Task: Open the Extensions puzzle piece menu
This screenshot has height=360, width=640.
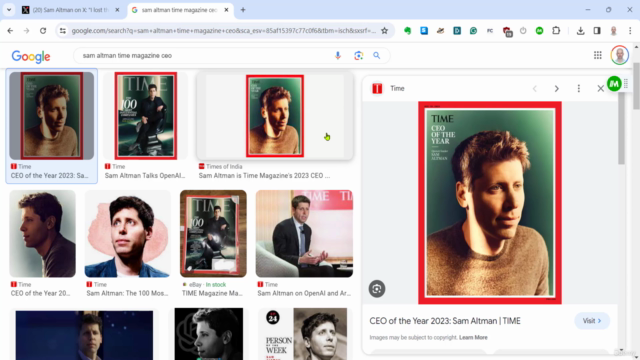Action: pyautogui.click(x=556, y=31)
